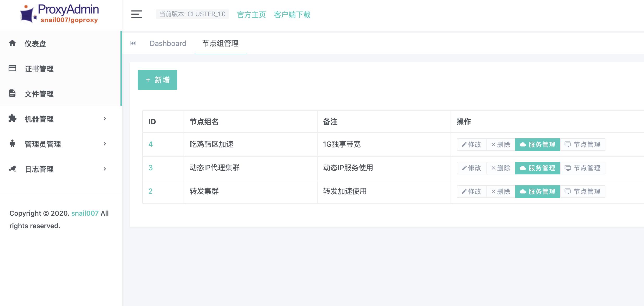Expand the 日志管理 submenu chevron
Image resolution: width=644 pixels, height=306 pixels.
tap(105, 169)
